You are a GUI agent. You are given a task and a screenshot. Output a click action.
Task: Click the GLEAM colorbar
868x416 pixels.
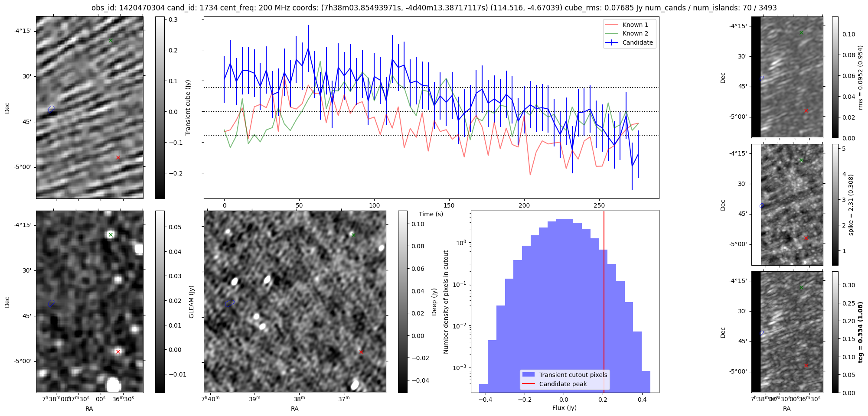tap(160, 302)
